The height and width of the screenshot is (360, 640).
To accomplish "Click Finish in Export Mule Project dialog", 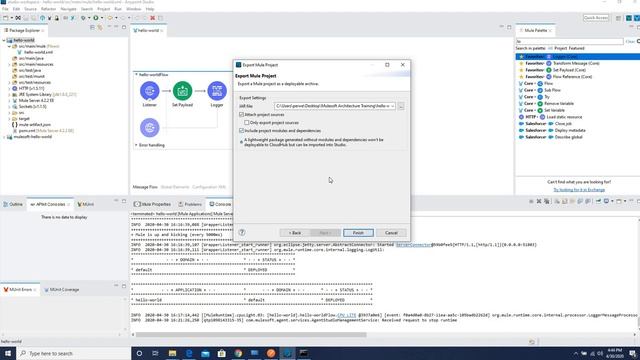I will 358,233.
